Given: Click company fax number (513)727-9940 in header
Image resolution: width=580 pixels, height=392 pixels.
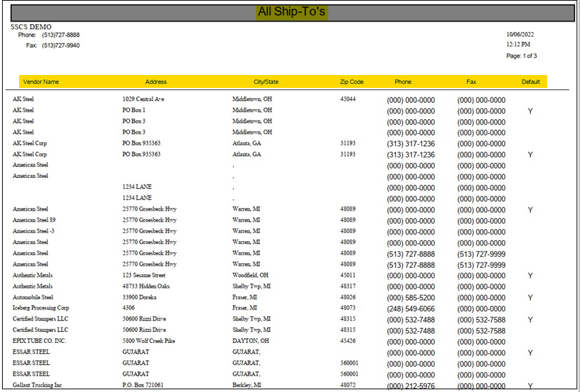Looking at the screenshot, I should pyautogui.click(x=61, y=46).
